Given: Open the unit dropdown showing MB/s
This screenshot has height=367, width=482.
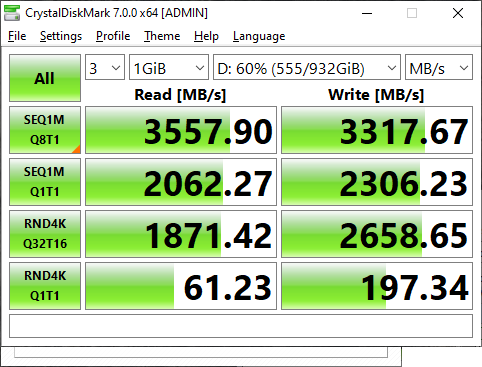Looking at the screenshot, I should [439, 67].
